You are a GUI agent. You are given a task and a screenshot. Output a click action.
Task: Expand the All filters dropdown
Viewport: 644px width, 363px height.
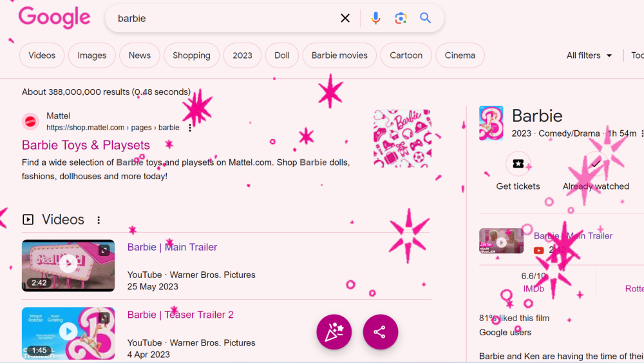point(589,55)
